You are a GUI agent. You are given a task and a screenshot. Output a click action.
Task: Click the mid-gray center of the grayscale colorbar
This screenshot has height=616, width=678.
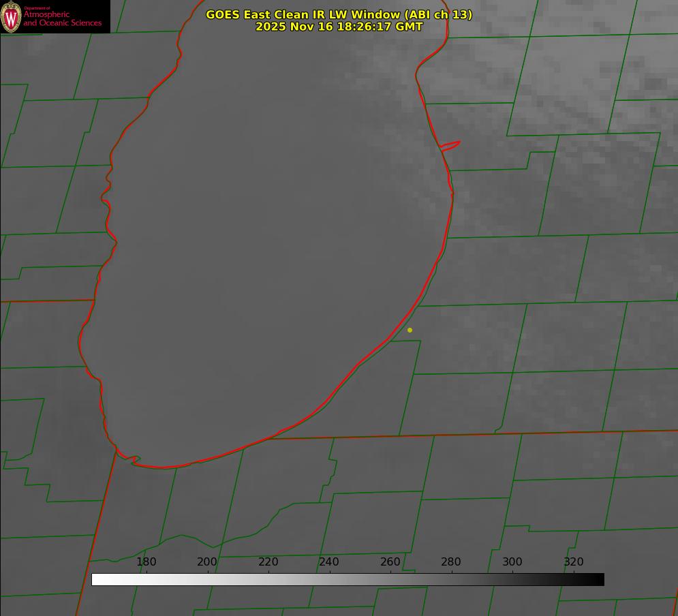point(348,579)
